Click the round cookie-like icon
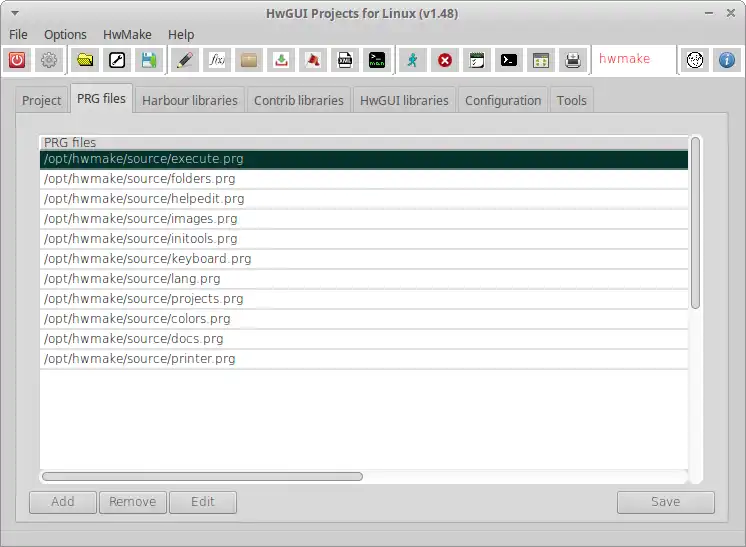Image resolution: width=746 pixels, height=547 pixels. (695, 60)
